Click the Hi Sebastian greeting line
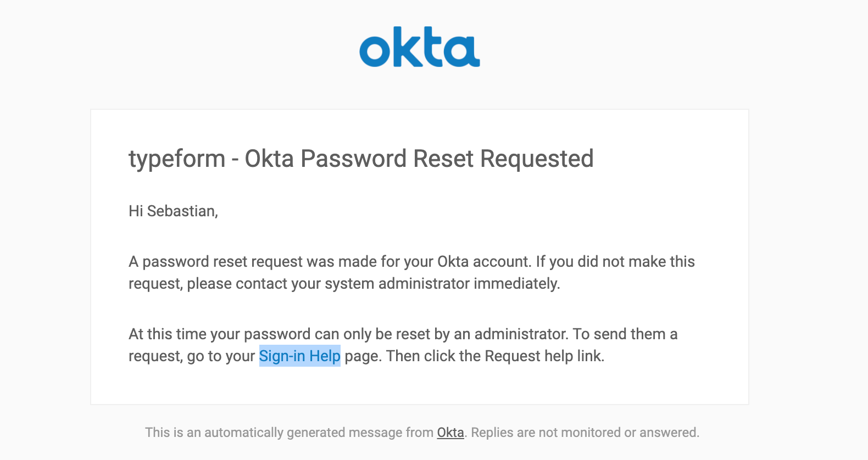Screen dimensions: 868x460 tap(173, 211)
